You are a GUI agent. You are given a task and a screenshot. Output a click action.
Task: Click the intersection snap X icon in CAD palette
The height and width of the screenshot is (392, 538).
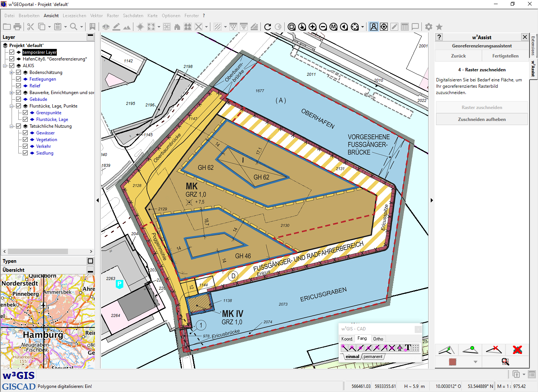tap(392, 348)
